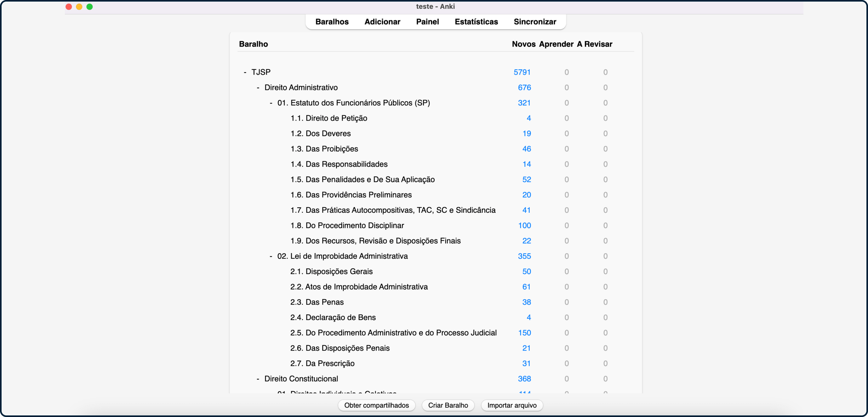
Task: Click Lei de Improbidade new count 355
Action: [x=524, y=256]
